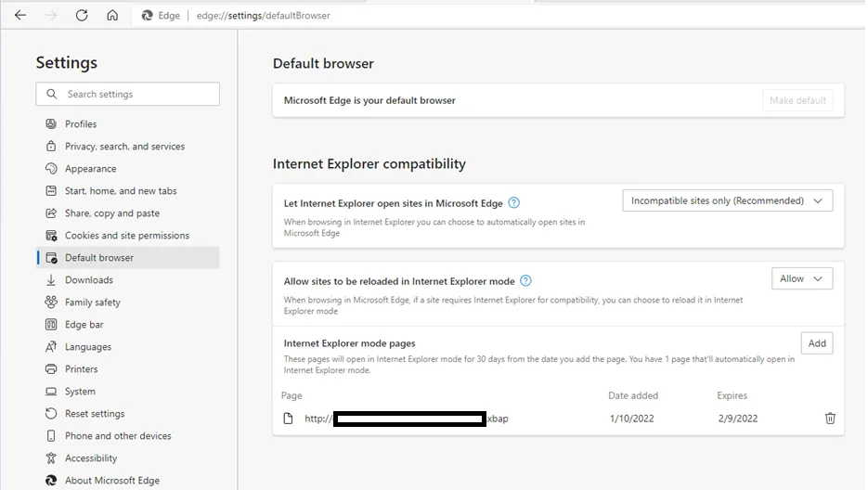Click the Expires value 2/9/2022
Screen dimensions: 868x490
click(x=738, y=419)
